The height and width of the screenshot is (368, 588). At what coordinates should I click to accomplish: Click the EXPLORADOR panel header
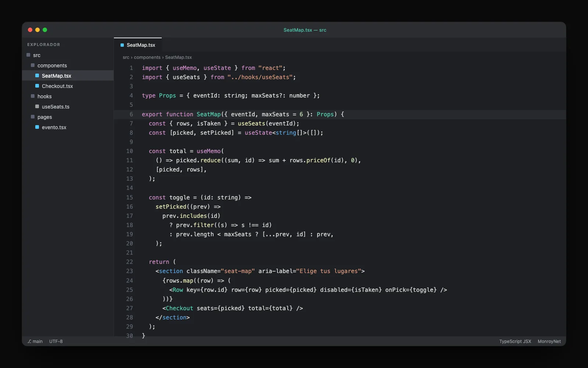[x=43, y=45]
